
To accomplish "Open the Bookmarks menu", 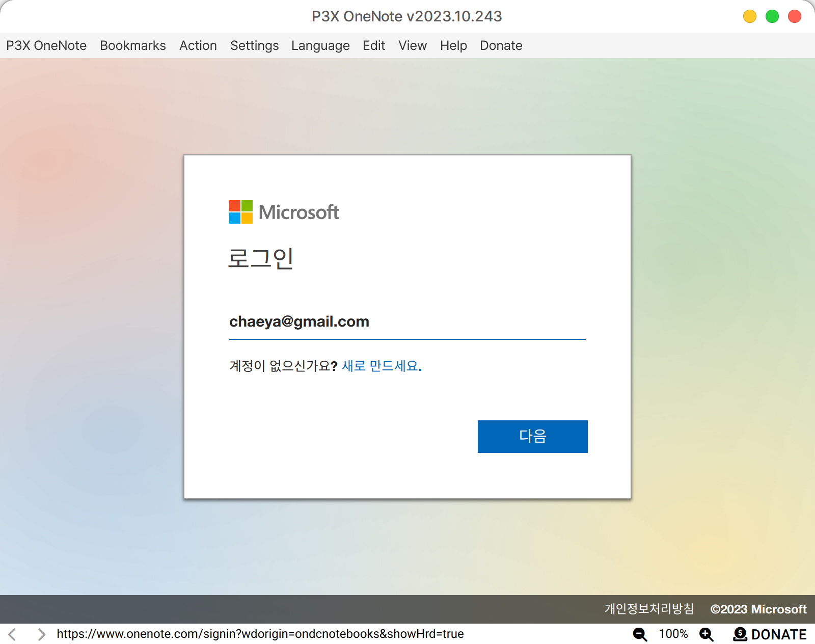I will [x=133, y=45].
